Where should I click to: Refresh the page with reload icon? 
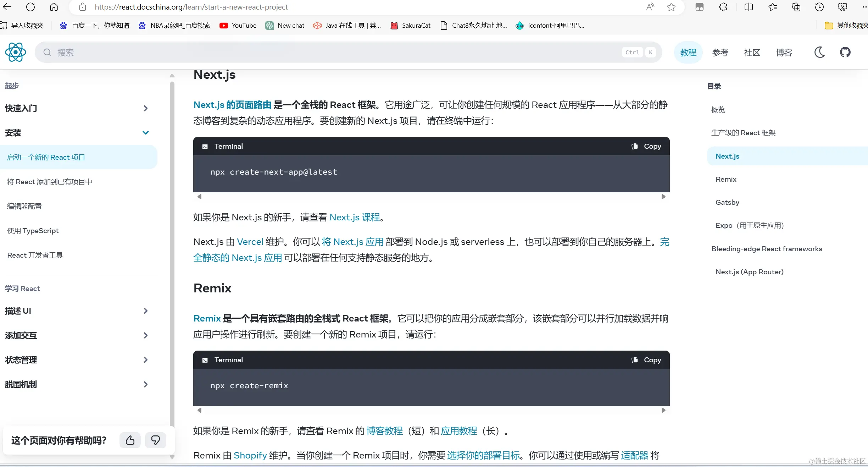click(30, 7)
